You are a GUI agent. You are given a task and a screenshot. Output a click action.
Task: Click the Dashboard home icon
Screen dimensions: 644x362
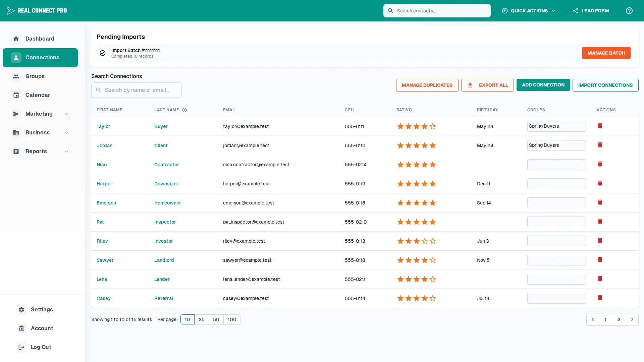pyautogui.click(x=16, y=39)
